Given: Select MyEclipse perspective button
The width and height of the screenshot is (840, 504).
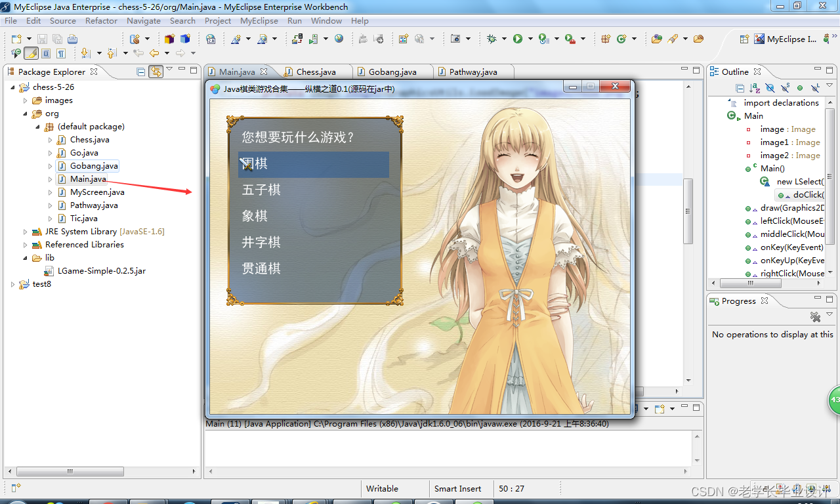Looking at the screenshot, I should pyautogui.click(x=786, y=39).
